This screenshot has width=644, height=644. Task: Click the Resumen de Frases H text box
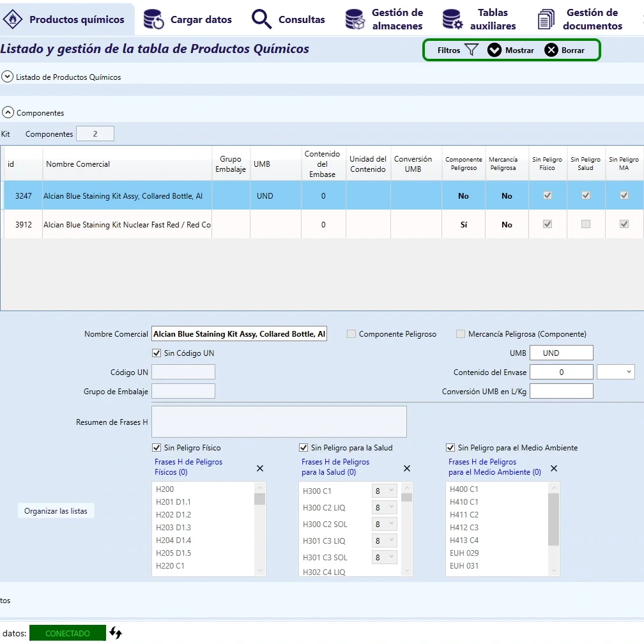pyautogui.click(x=279, y=422)
